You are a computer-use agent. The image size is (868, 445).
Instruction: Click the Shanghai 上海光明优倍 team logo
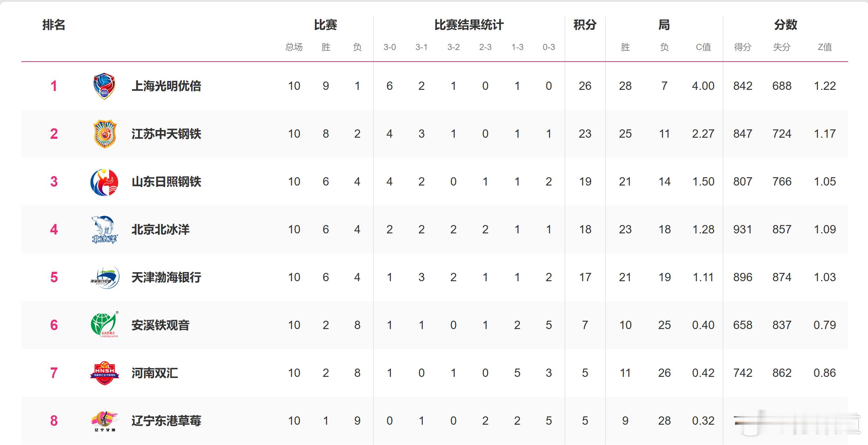pos(104,86)
